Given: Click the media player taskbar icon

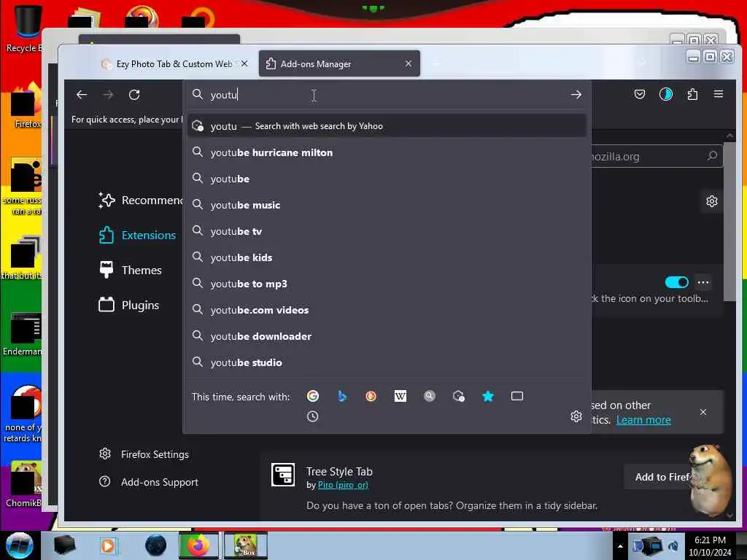Looking at the screenshot, I should pos(108,545).
